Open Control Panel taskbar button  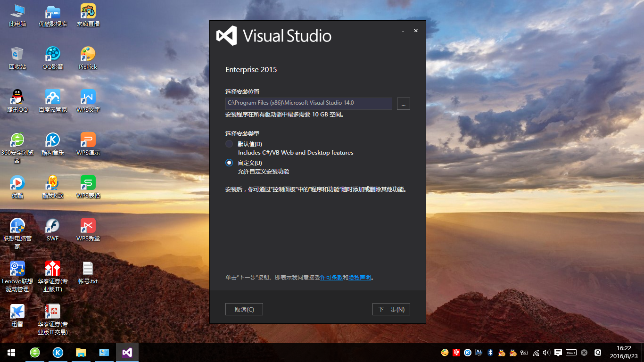click(104, 353)
